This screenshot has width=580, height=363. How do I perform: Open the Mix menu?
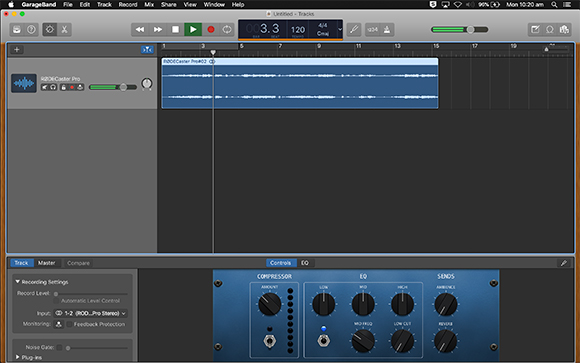[x=149, y=4]
